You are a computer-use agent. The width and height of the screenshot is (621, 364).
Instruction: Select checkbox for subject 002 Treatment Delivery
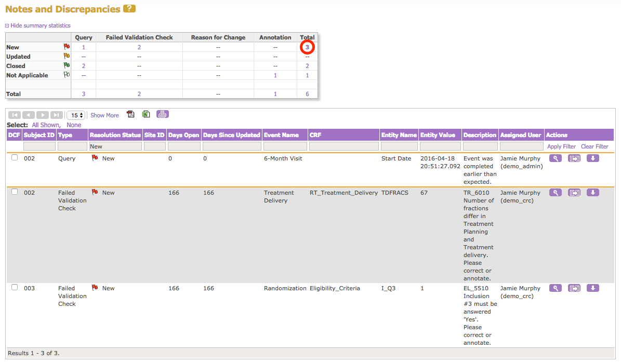(x=15, y=192)
